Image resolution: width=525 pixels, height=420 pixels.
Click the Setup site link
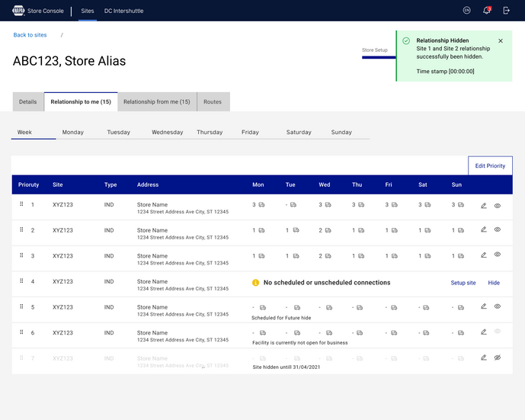click(463, 283)
